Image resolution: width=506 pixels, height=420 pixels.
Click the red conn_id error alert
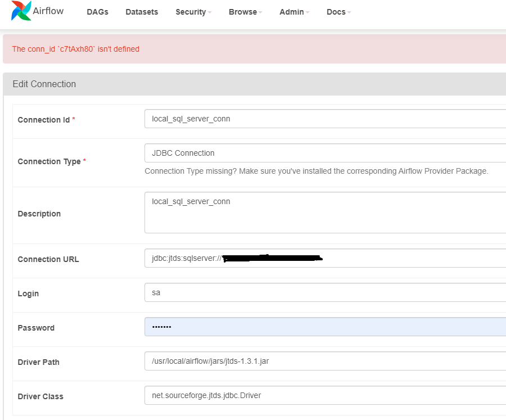click(x=253, y=49)
